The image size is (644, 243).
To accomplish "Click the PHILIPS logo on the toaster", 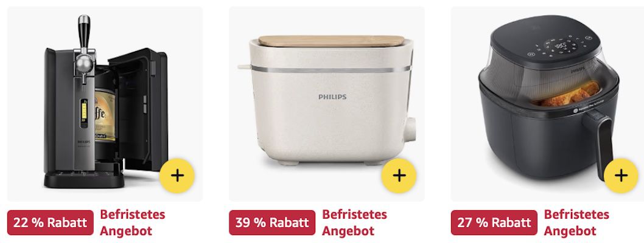I will coord(332,97).
